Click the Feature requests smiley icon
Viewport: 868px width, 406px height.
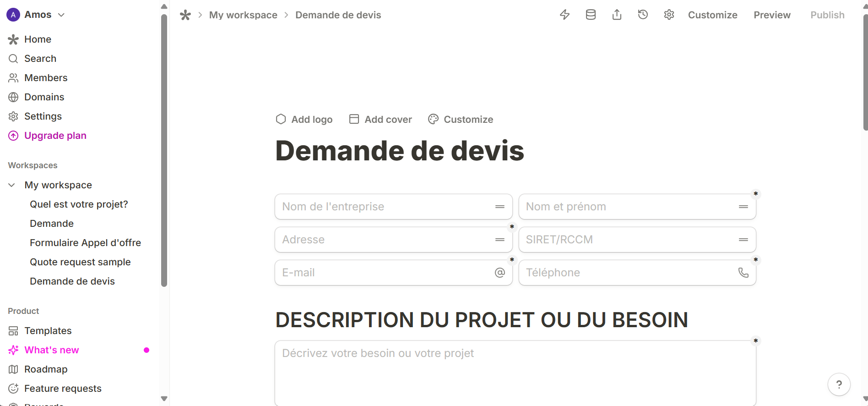point(13,389)
